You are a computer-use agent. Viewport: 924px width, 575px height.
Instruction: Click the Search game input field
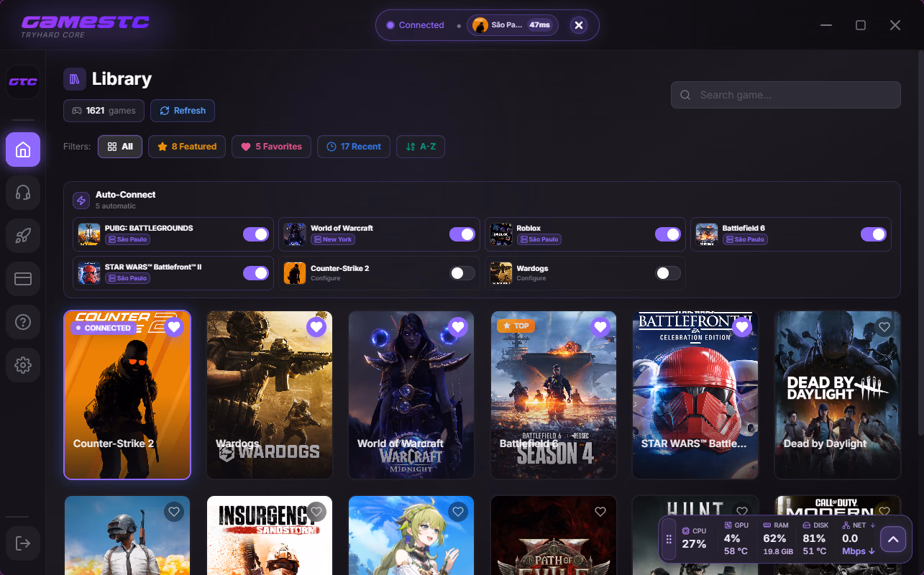coord(785,95)
